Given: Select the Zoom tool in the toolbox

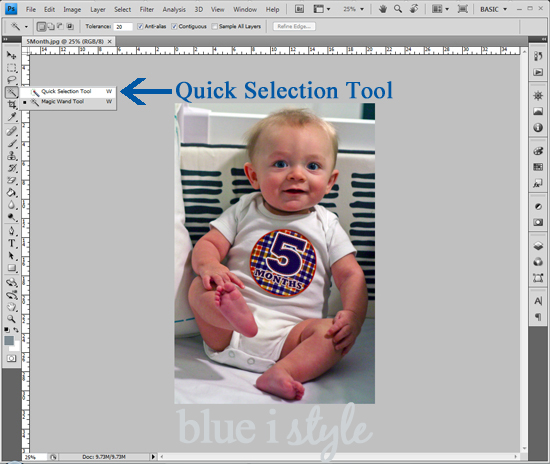Looking at the screenshot, I should pyautogui.click(x=12, y=318).
